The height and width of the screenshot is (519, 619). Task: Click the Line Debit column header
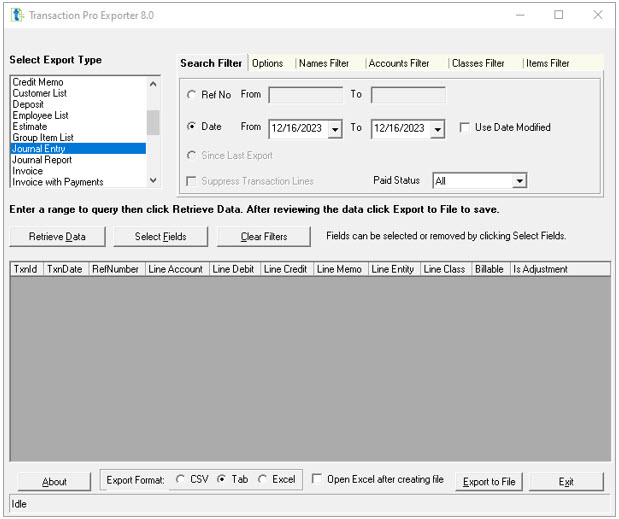tap(235, 269)
